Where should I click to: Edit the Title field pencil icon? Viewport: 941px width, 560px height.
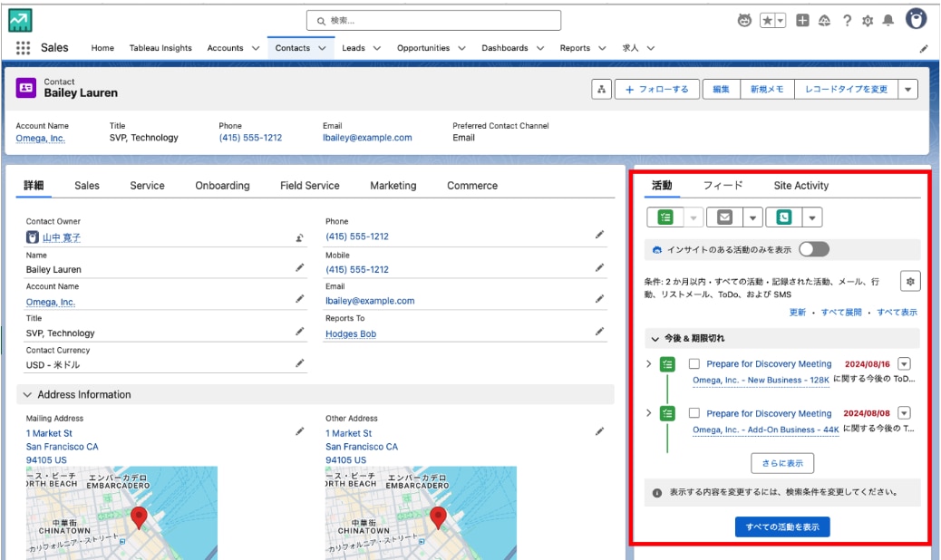click(299, 332)
